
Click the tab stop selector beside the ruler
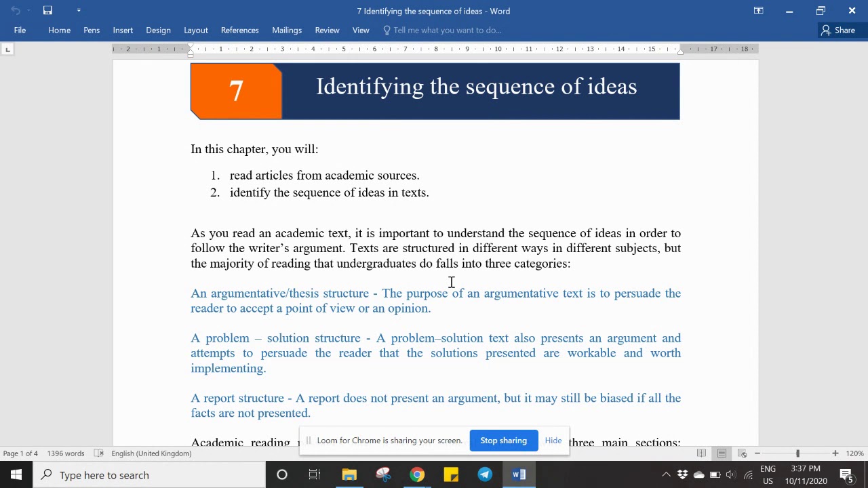(x=7, y=49)
